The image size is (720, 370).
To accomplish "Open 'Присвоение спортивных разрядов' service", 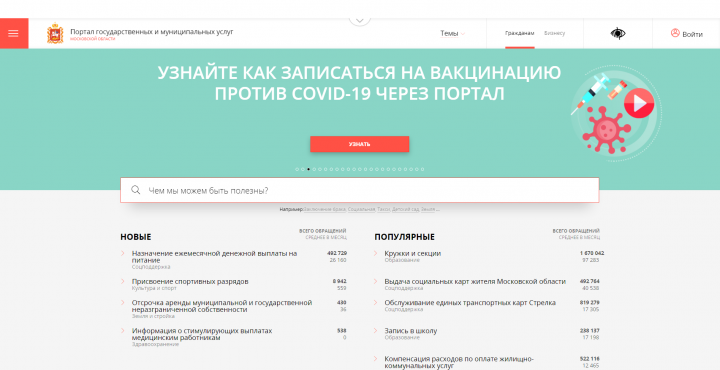I will tap(190, 281).
